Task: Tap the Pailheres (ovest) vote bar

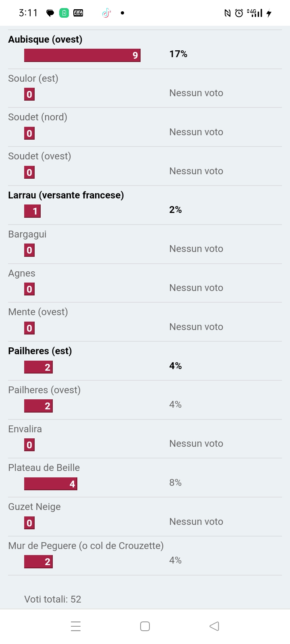Action: 39,406
